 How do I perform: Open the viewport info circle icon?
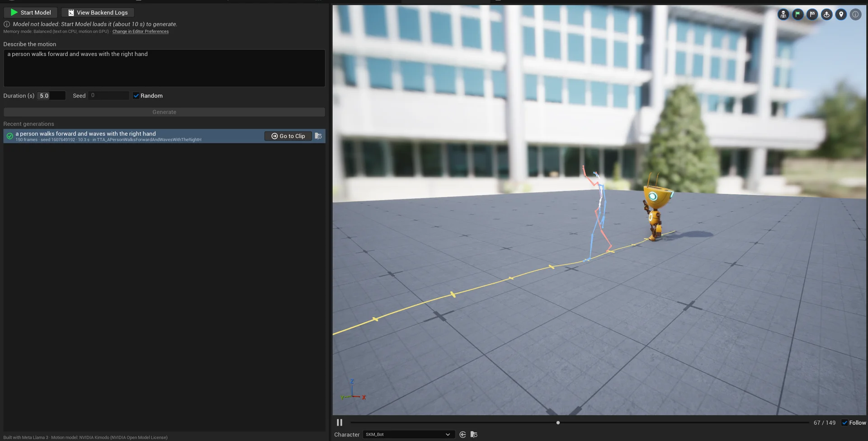click(856, 14)
